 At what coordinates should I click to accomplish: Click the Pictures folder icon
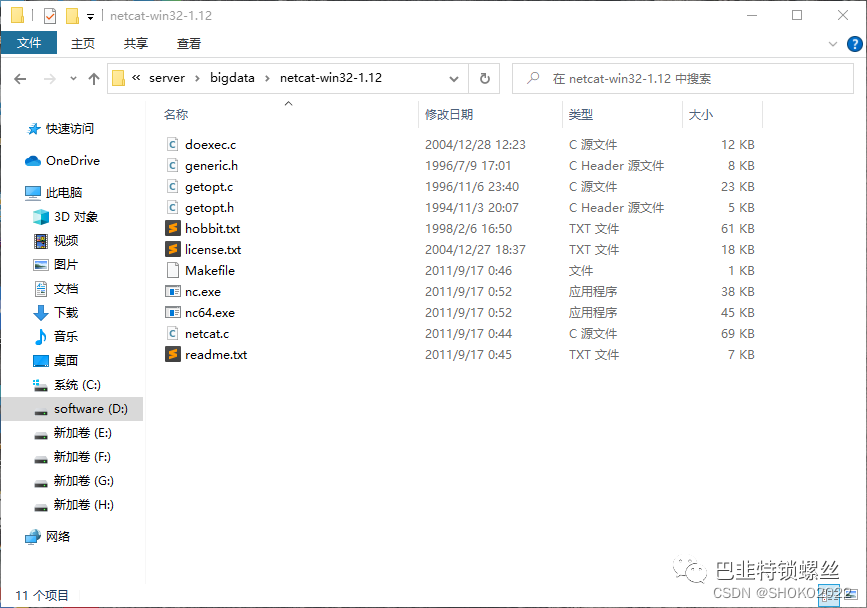[41, 265]
